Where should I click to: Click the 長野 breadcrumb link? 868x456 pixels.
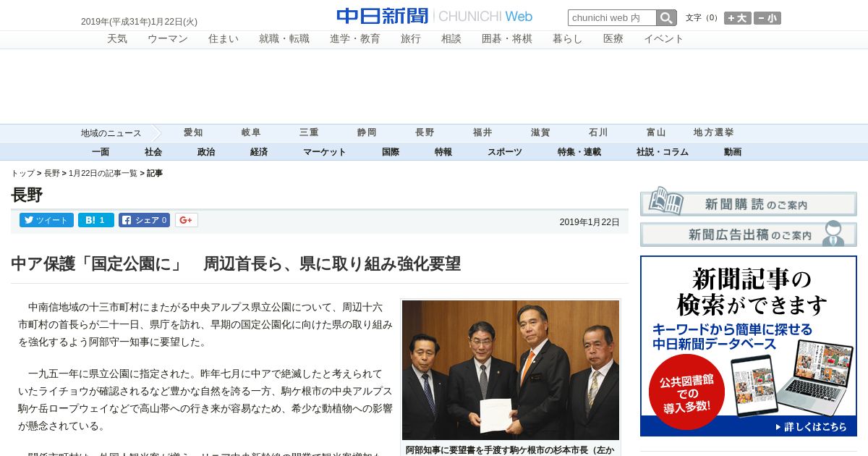tap(52, 174)
